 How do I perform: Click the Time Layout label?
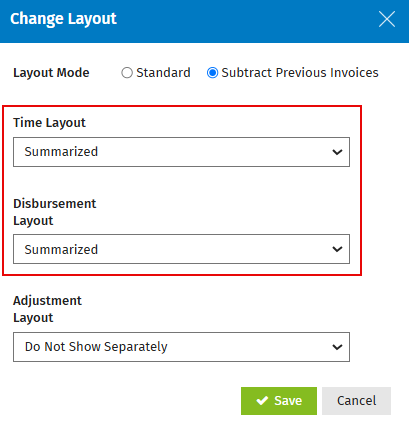(x=49, y=123)
